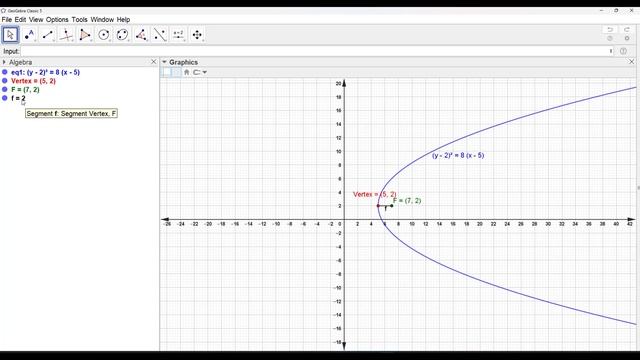Viewport: 640px width, 360px height.
Task: Open the View menu
Action: pos(36,20)
